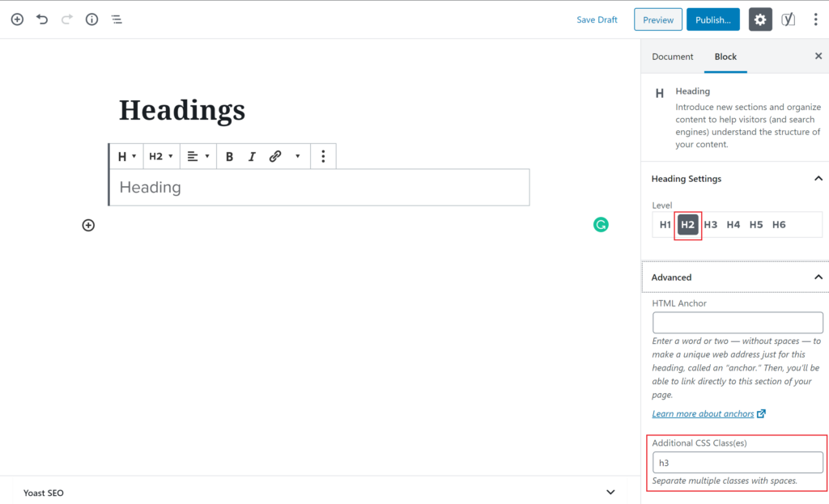Add a block below the heading
The width and height of the screenshot is (829, 504).
[88, 226]
